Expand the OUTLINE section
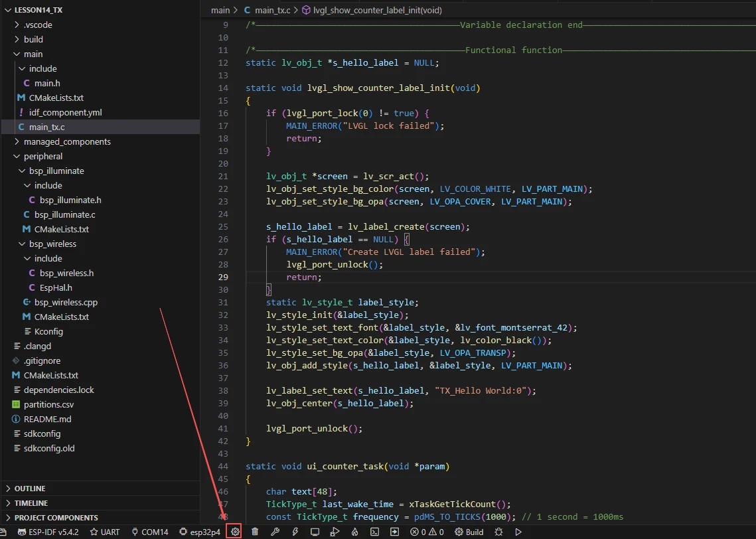Image resolution: width=756 pixels, height=539 pixels. coord(30,489)
